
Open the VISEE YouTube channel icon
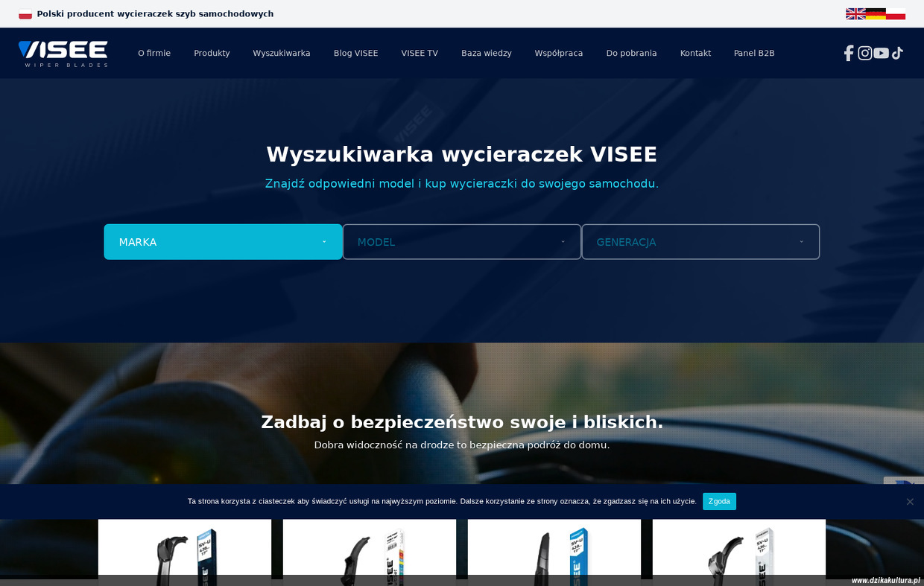point(881,53)
